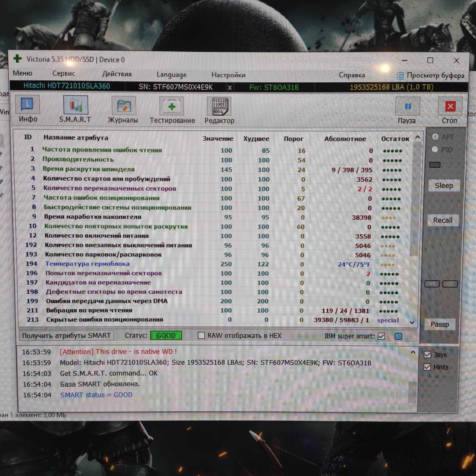Toggle RAW отображать в HEX checkbox
476x476 pixels.
coord(201,335)
